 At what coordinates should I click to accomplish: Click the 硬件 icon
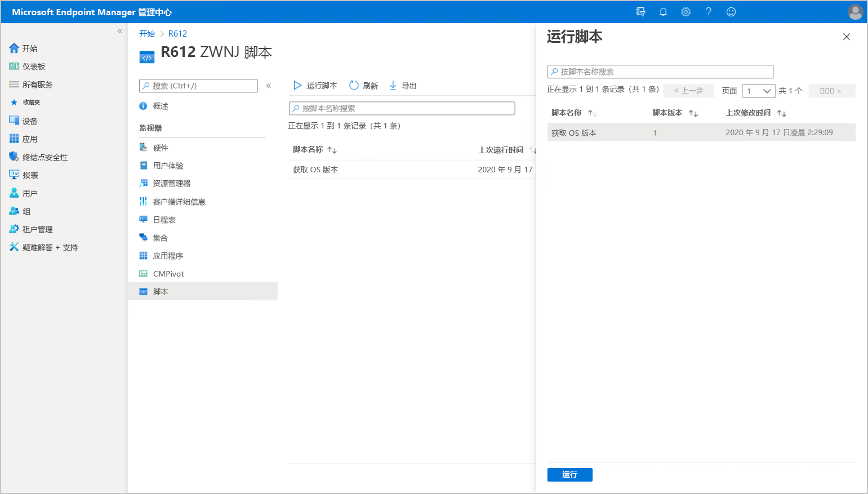click(x=143, y=148)
